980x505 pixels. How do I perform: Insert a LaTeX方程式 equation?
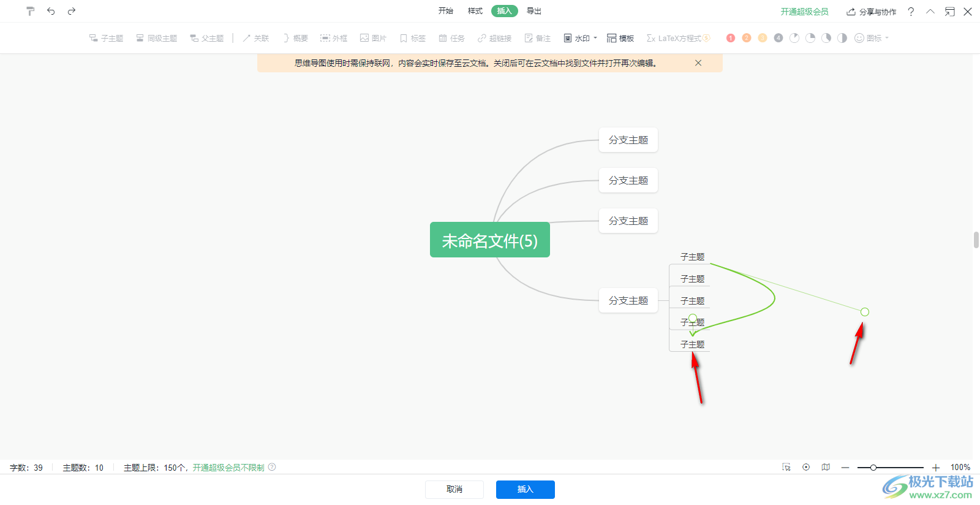[678, 38]
